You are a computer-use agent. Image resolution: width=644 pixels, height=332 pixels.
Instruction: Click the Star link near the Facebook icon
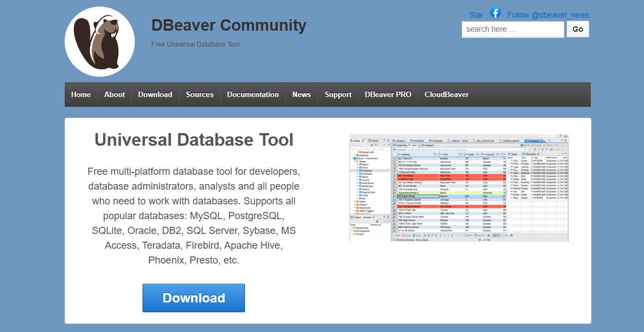(x=476, y=14)
